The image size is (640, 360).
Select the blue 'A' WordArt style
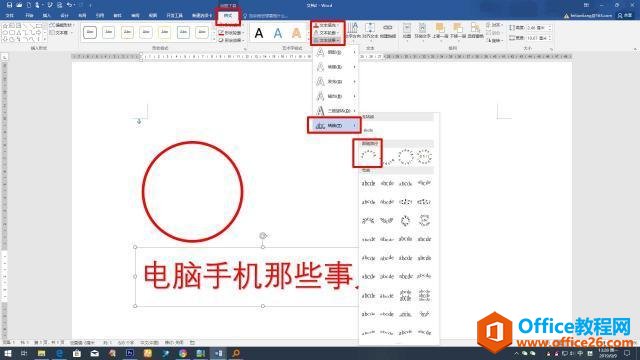pos(278,33)
